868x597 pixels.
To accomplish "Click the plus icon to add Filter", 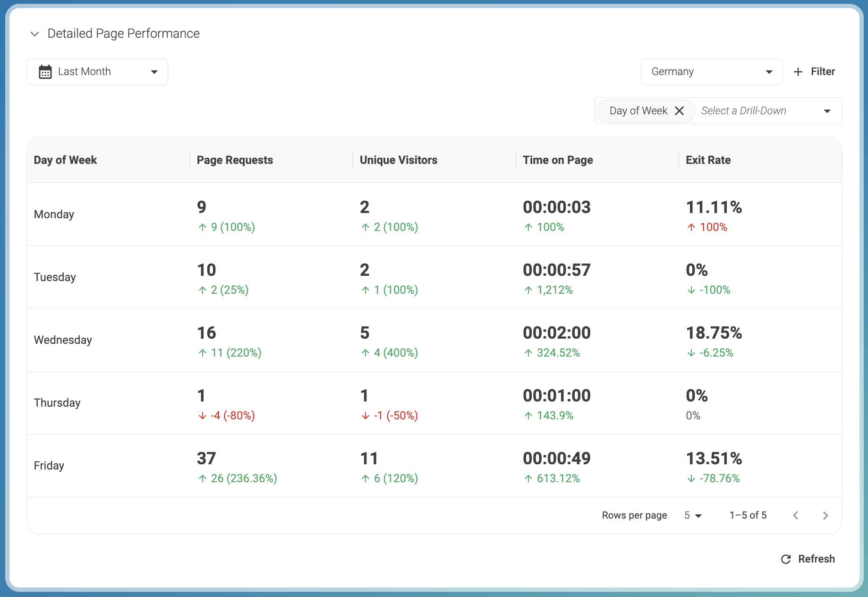I will (x=798, y=72).
